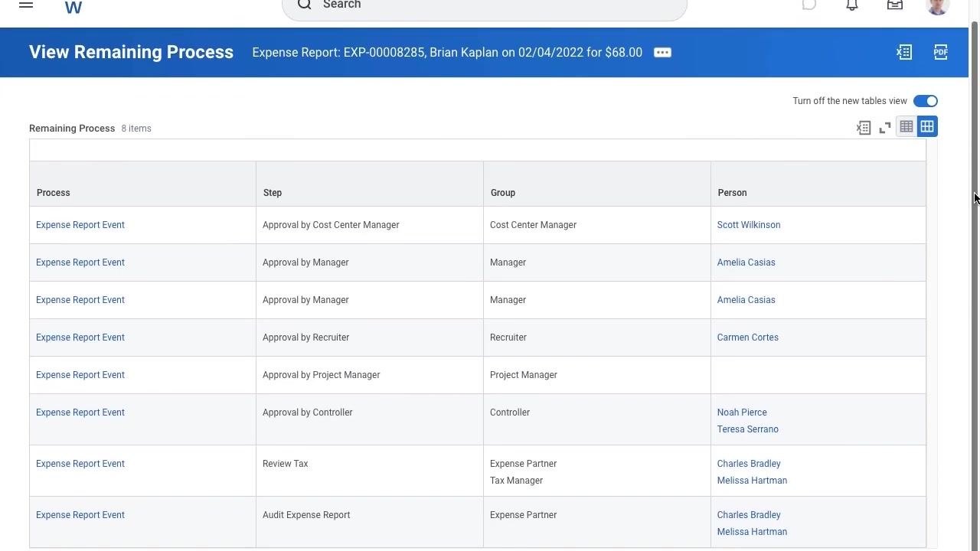Viewport: 980px width, 551px height.
Task: Open the hamburger global navigation menu
Action: tap(25, 5)
